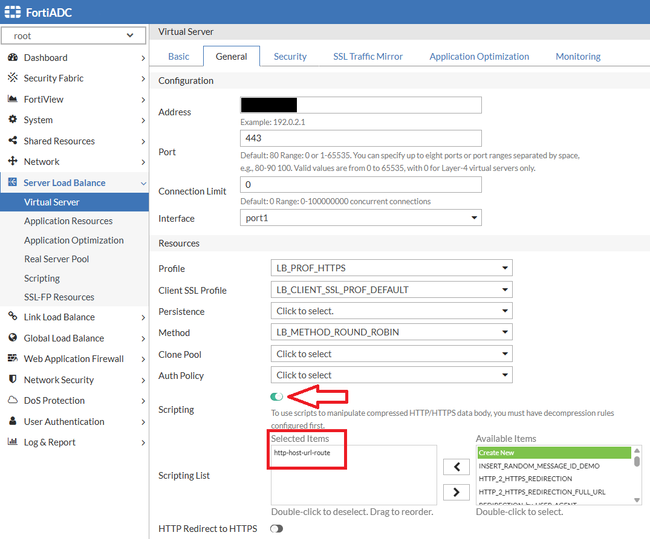Enable the HTTP Redirect to HTTPS toggle
This screenshot has width=650, height=539.
pos(277,528)
